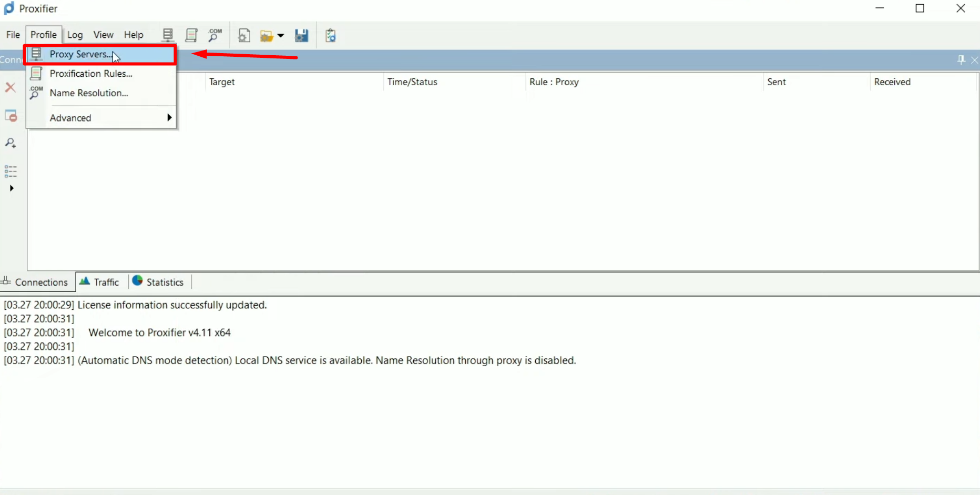The width and height of the screenshot is (980, 495).
Task: Click the clipboard checklist toolbar icon
Action: pos(330,35)
